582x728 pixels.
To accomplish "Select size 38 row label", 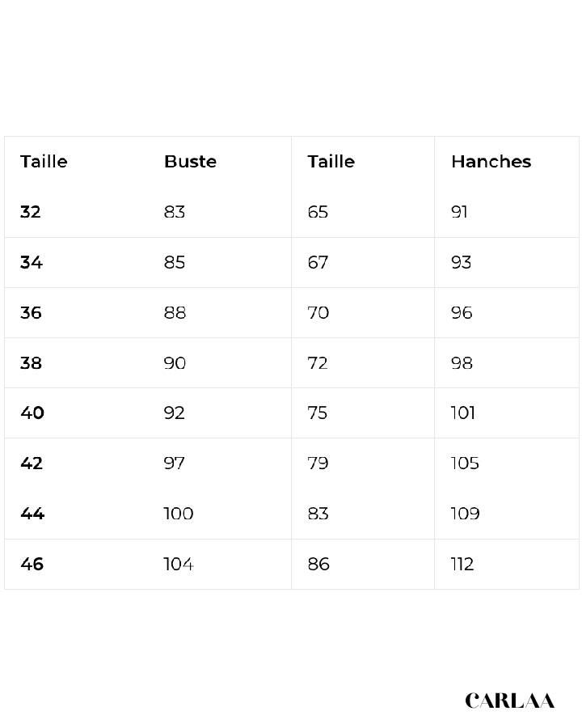I will [32, 363].
